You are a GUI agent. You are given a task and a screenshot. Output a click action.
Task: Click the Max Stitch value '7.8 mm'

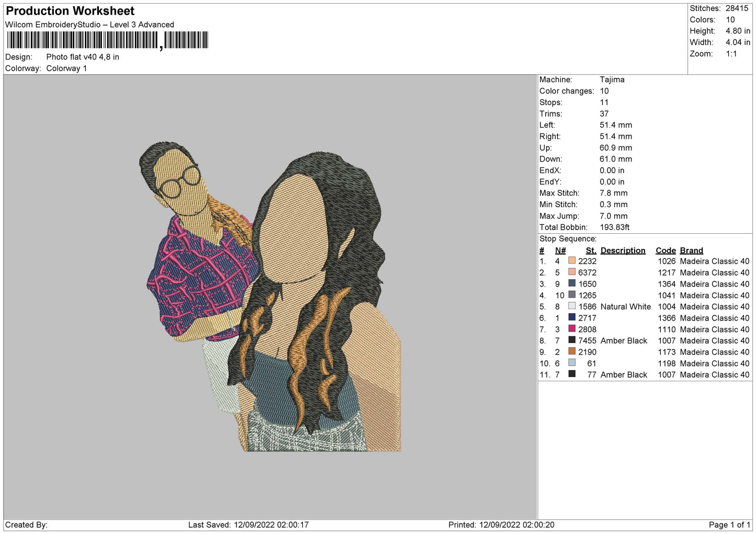point(614,193)
